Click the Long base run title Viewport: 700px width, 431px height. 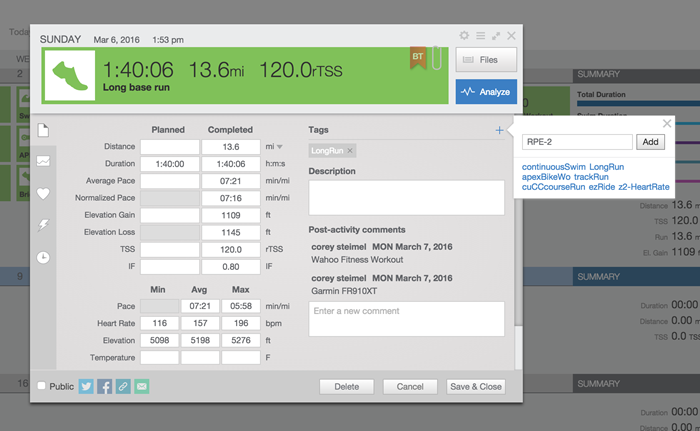click(x=136, y=88)
